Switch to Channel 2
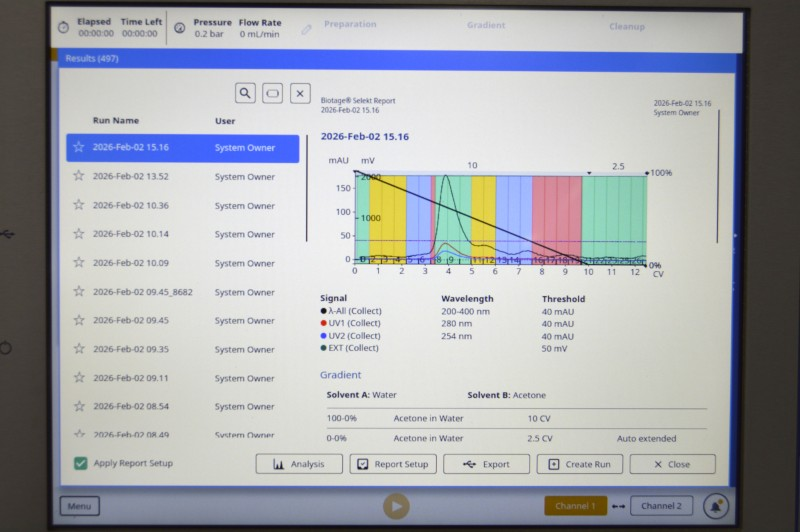 coord(661,506)
